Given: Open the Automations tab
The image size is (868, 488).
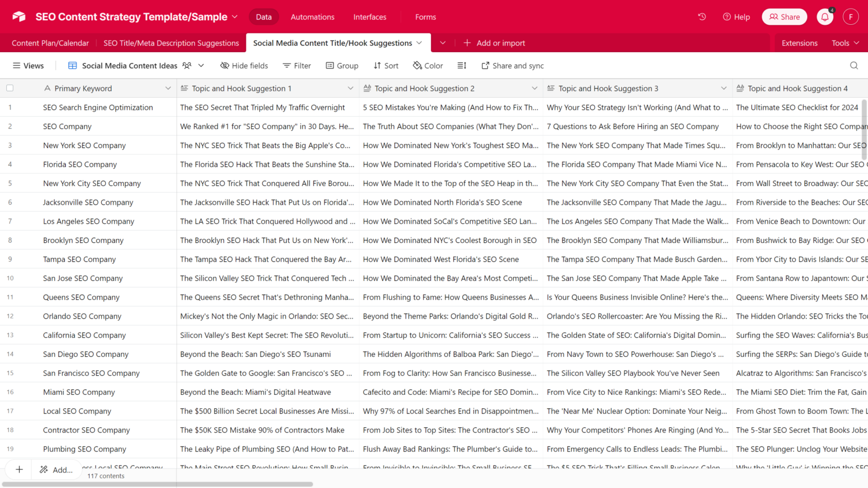Looking at the screenshot, I should (312, 17).
